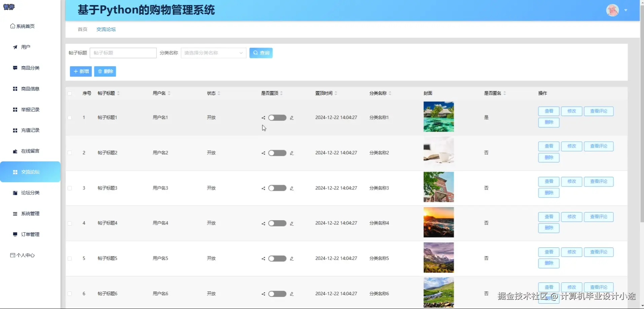Click the 删除 button beside 新增
The width and height of the screenshot is (644, 309).
click(x=105, y=71)
